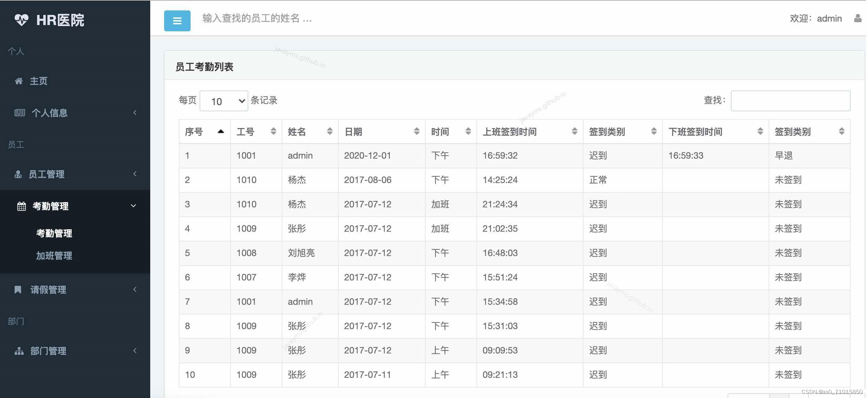Click check-in time 15:31:03
The image size is (868, 398).
coord(500,326)
